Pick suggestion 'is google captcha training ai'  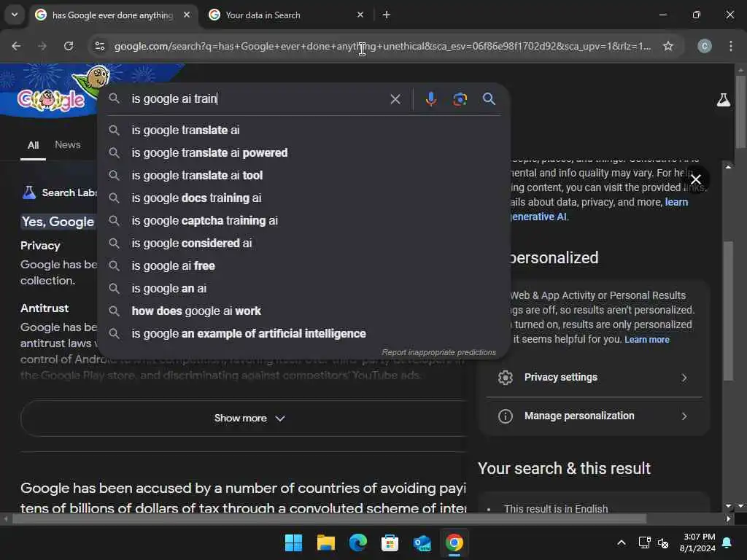pos(304,220)
